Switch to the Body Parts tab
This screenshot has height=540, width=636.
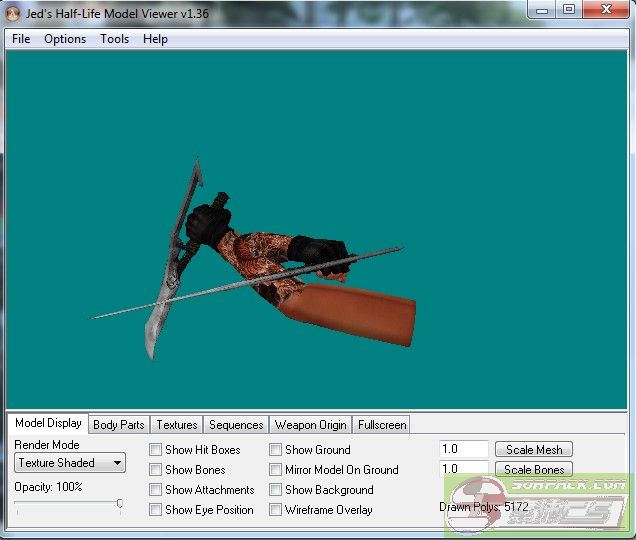click(119, 425)
